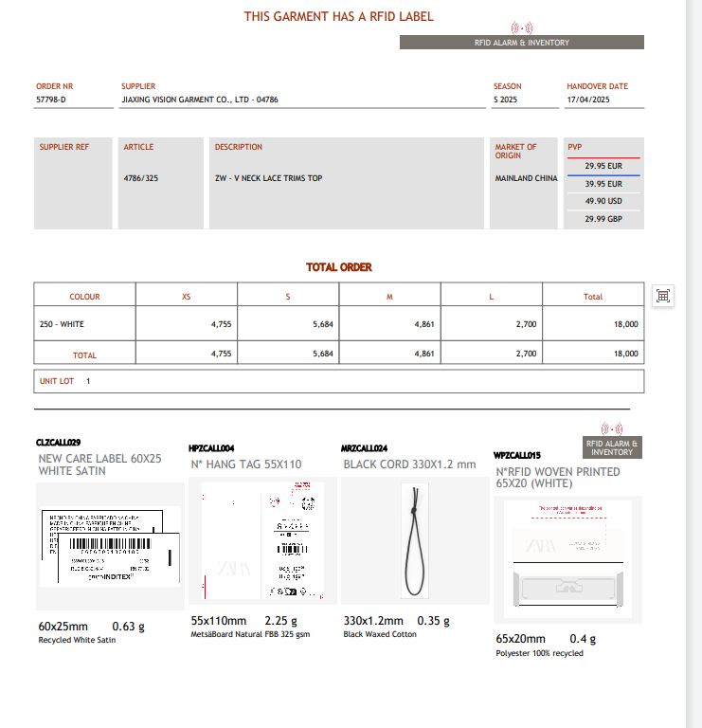Click the RFID signal icon above top banner
This screenshot has width=702, height=728.
(521, 28)
